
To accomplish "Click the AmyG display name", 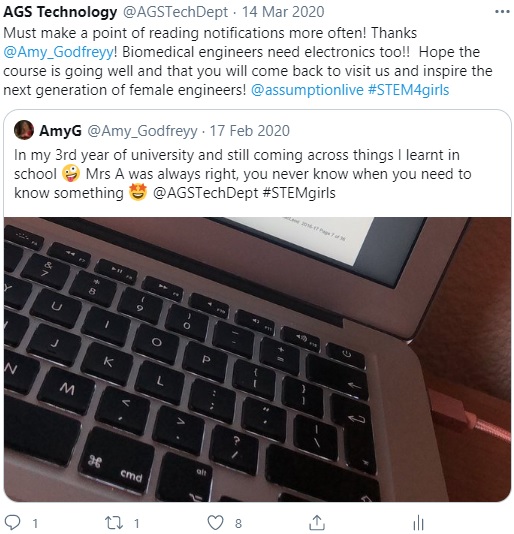I will (x=60, y=131).
